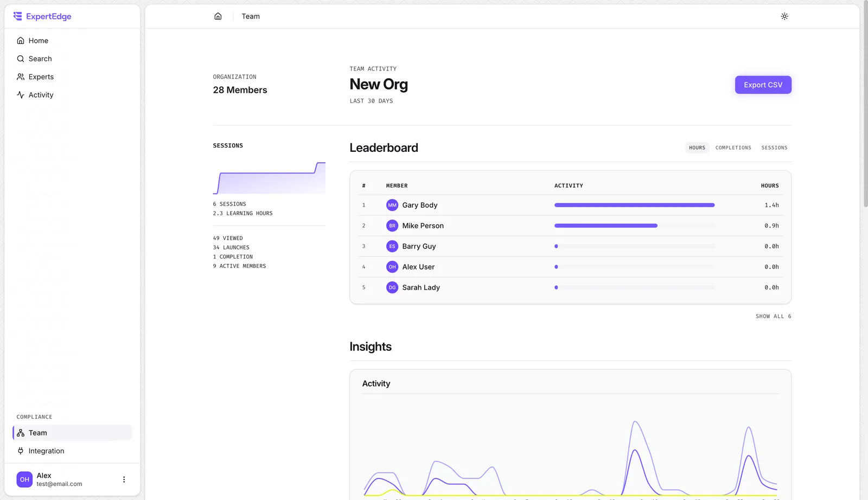
Task: Click the Team breadcrumb label
Action: [251, 16]
